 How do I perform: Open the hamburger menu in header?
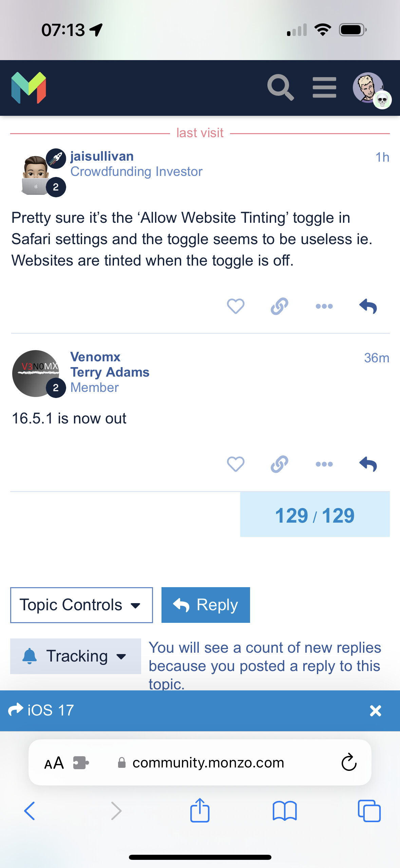[324, 87]
